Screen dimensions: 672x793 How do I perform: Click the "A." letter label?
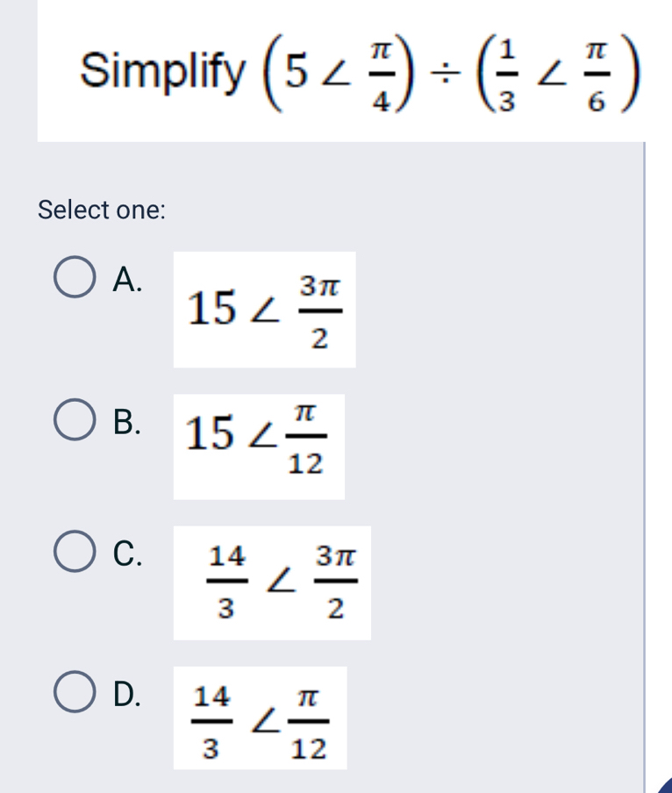128,280
